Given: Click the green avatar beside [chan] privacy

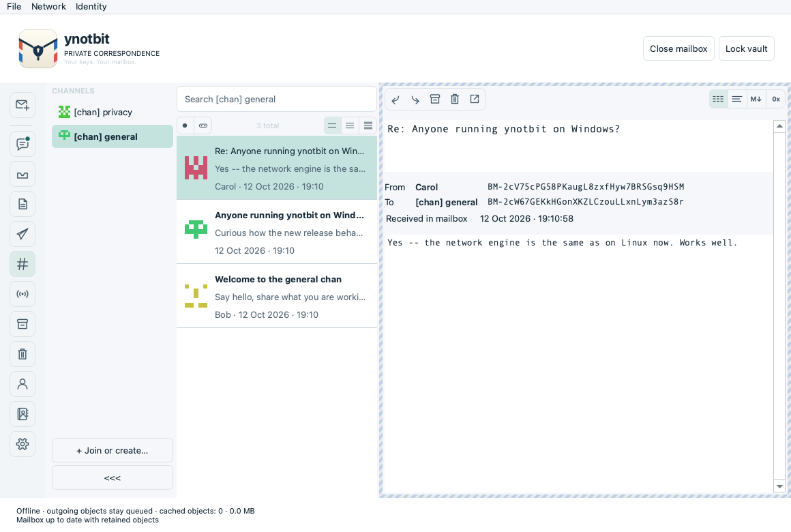Looking at the screenshot, I should click(64, 112).
